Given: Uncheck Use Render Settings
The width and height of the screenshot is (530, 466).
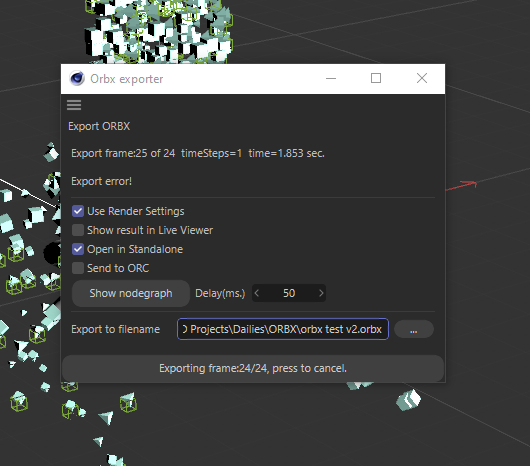Looking at the screenshot, I should pyautogui.click(x=78, y=211).
